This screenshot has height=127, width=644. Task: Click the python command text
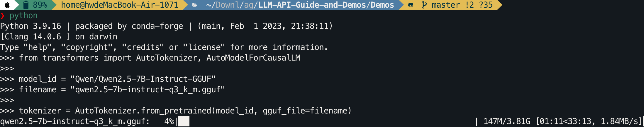click(23, 16)
